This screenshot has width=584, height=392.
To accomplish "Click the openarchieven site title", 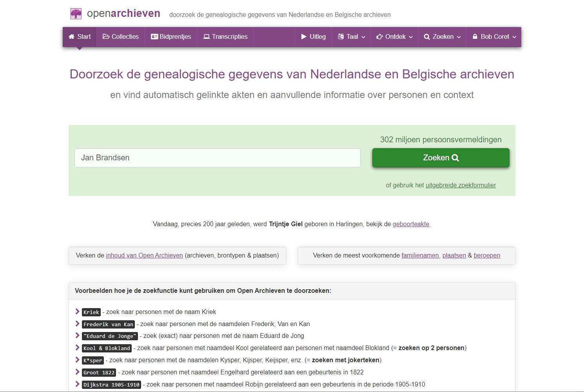I will pos(123,13).
